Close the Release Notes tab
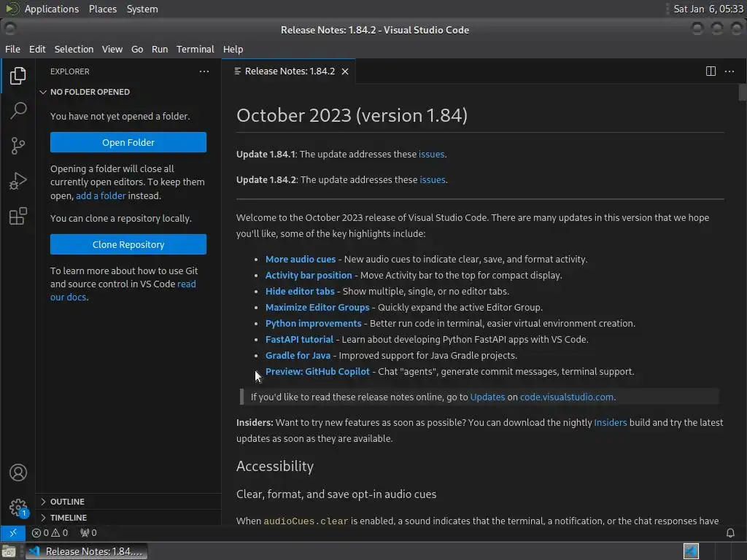This screenshot has width=747, height=560. [345, 71]
